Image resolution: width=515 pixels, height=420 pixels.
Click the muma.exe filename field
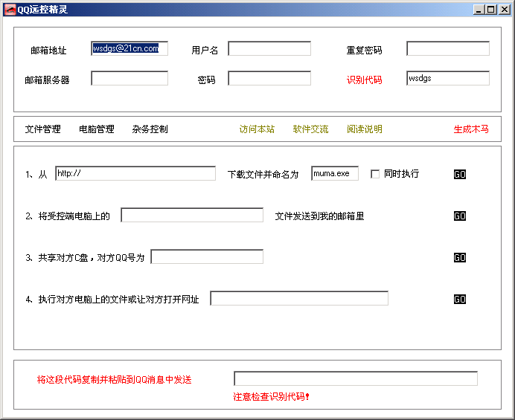[334, 174]
